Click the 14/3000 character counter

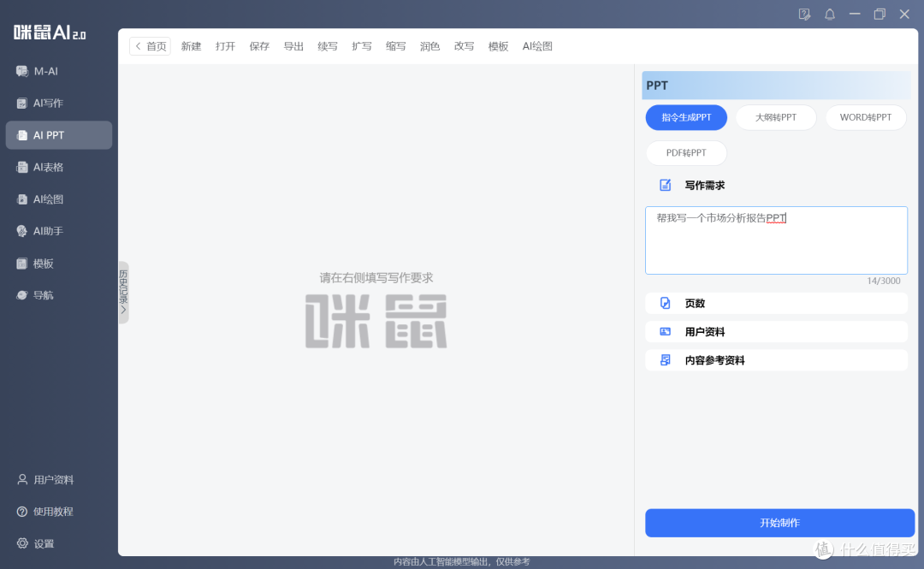click(883, 281)
